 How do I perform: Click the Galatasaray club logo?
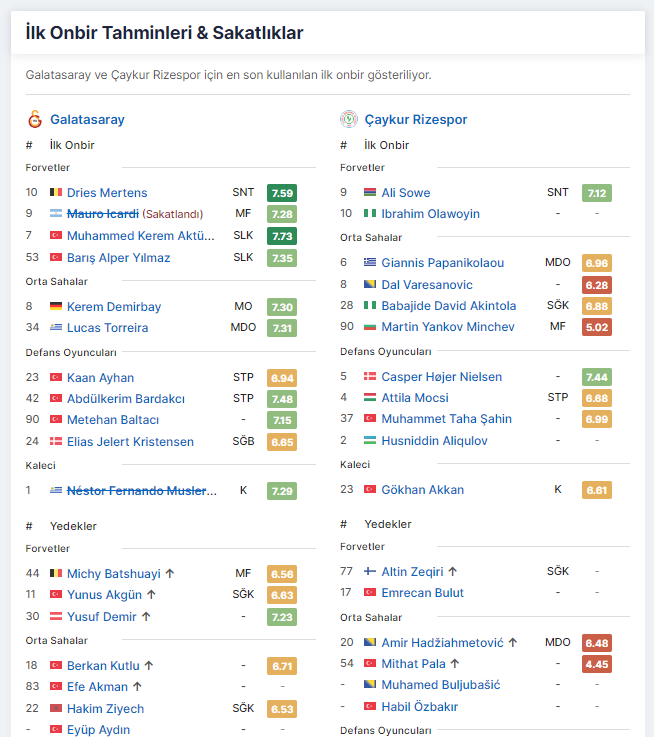[35, 119]
